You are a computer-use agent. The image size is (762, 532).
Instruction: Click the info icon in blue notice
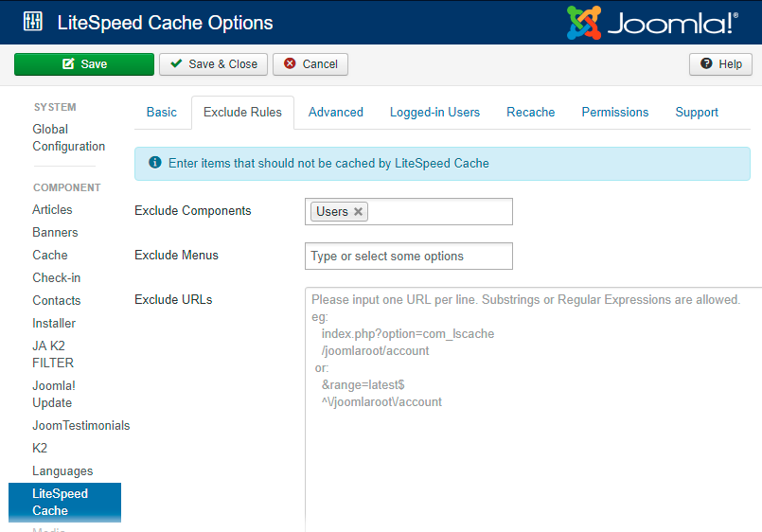pos(155,162)
